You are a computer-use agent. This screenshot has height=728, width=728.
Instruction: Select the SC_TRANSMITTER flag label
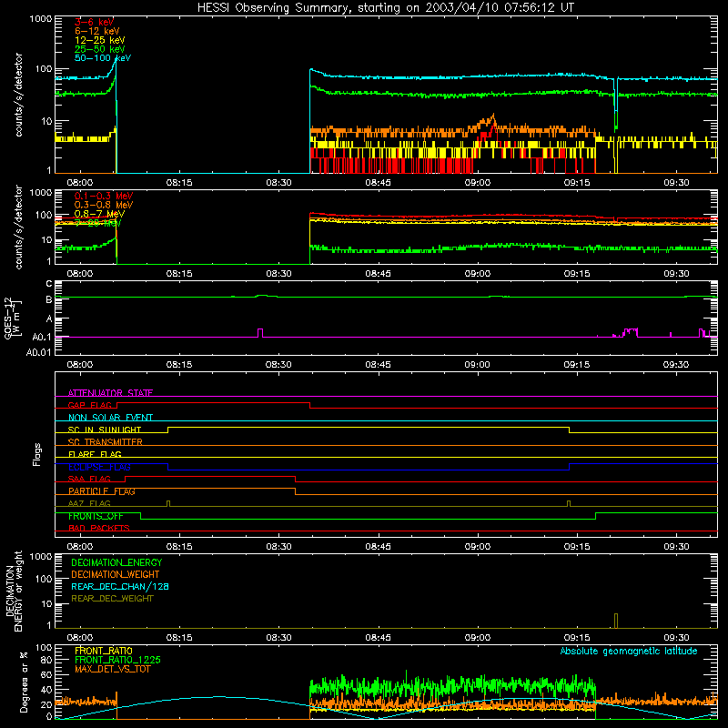click(x=105, y=442)
